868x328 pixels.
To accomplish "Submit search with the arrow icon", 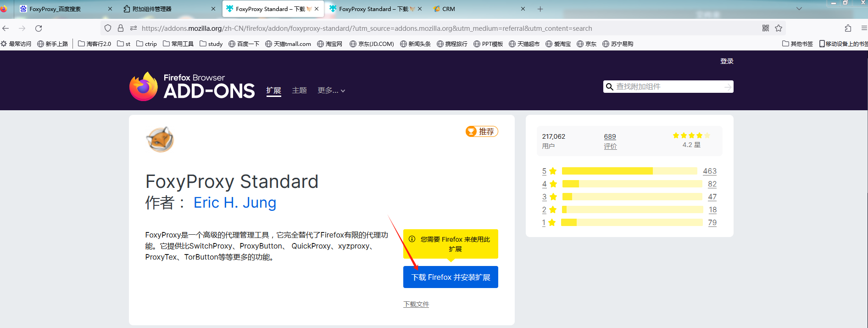I will pyautogui.click(x=728, y=86).
